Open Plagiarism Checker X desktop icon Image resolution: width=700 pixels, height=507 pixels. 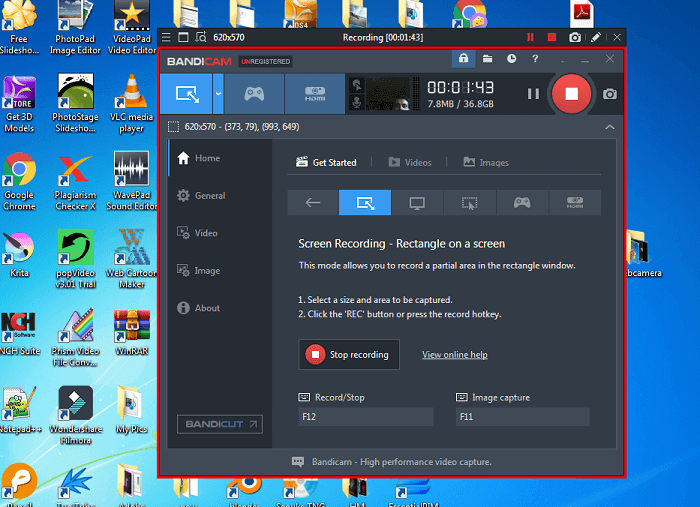click(x=75, y=182)
